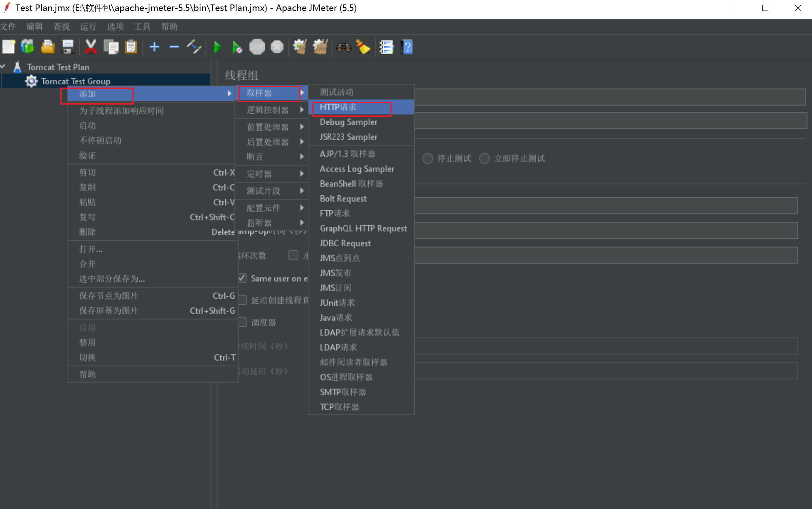
Task: Start the test with green play icon
Action: pyautogui.click(x=217, y=47)
